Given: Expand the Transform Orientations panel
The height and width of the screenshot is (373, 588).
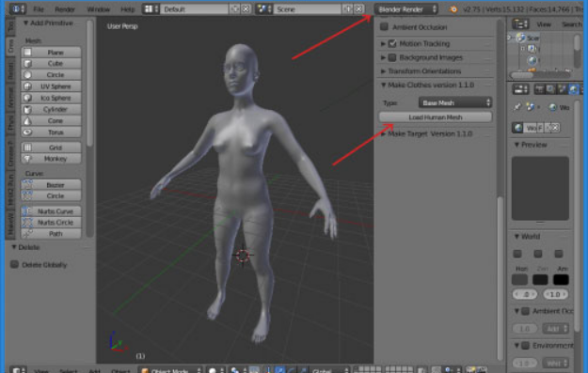Looking at the screenshot, I should [x=383, y=71].
